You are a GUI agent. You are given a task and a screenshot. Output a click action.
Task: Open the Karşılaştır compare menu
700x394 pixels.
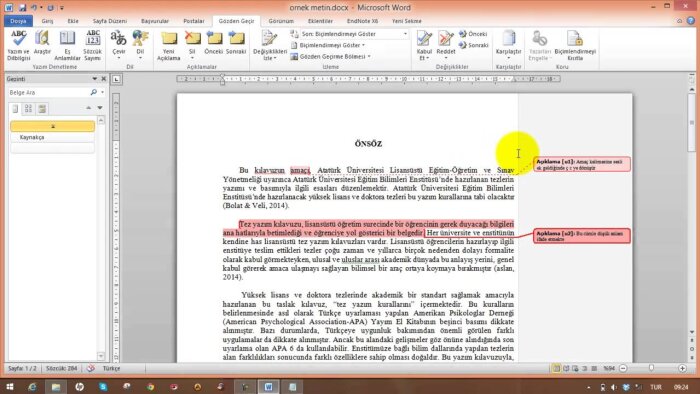click(508, 45)
